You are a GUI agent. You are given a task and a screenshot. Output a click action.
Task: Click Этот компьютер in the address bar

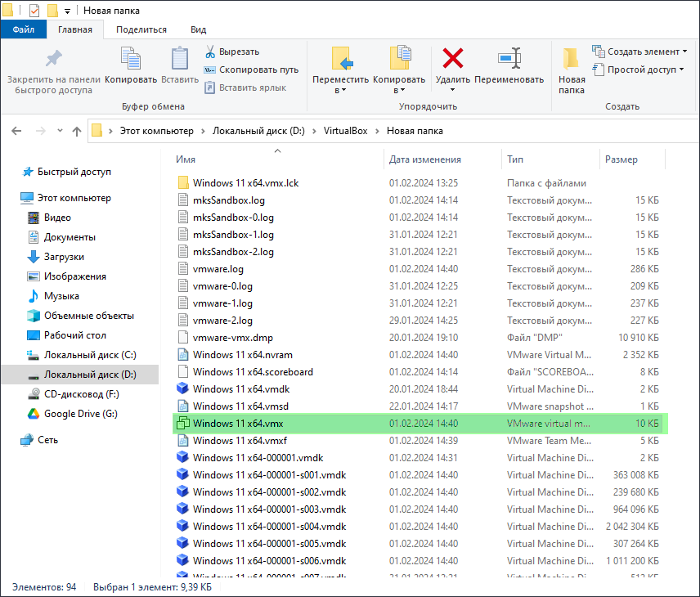pyautogui.click(x=157, y=131)
